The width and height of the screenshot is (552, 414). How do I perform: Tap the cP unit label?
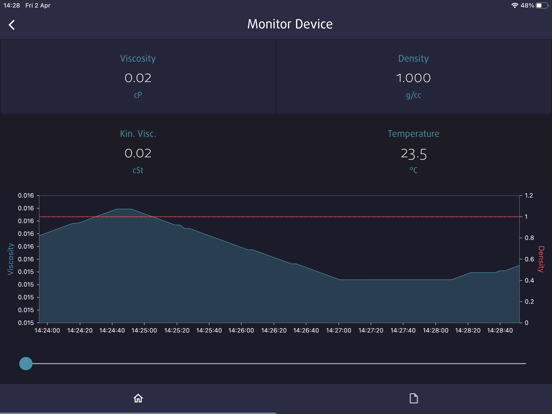pyautogui.click(x=138, y=95)
